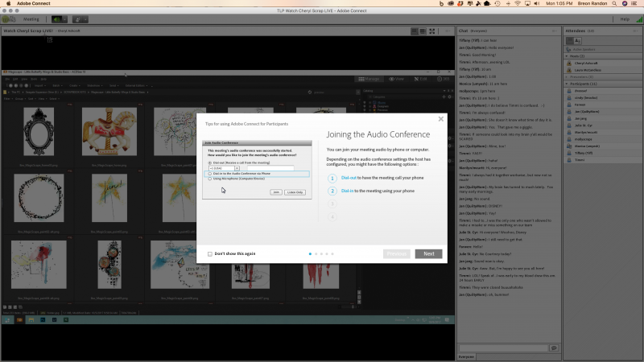Click the View mode tab in shared ACDSee window
The width and height of the screenshot is (644, 362).
(x=396, y=79)
